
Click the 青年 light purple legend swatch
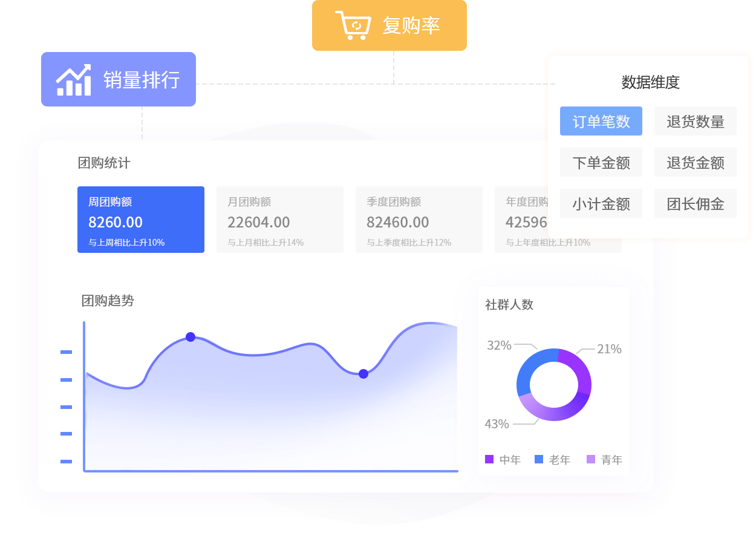[x=591, y=459]
